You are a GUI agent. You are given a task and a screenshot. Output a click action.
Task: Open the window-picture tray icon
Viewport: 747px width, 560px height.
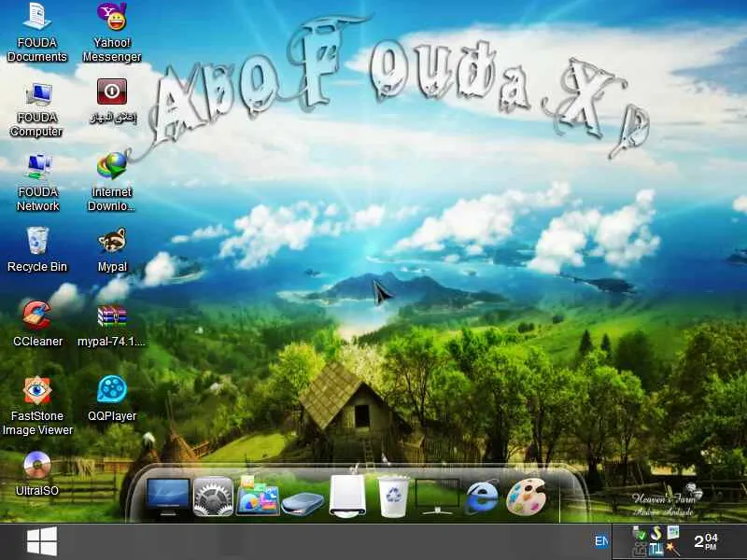pos(672,532)
